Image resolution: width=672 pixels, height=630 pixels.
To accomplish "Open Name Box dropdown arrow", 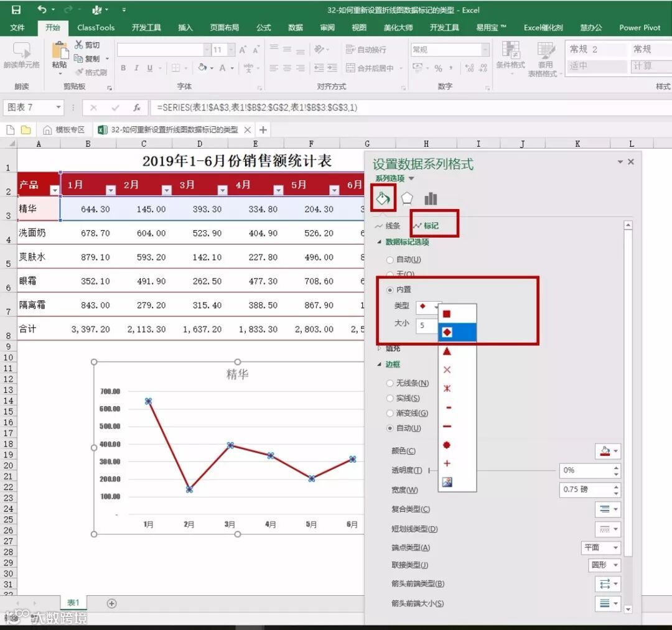I will point(58,107).
